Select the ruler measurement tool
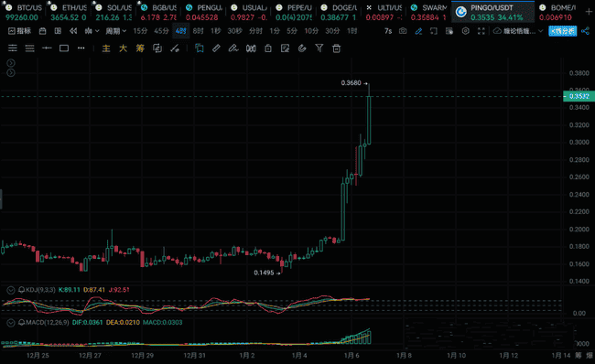Screen dimensions: 595x364 point(216,48)
